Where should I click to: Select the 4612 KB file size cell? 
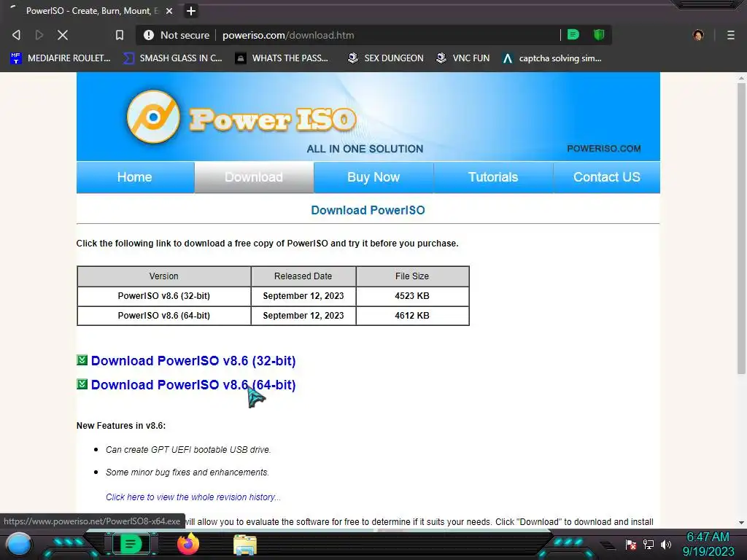tap(412, 316)
